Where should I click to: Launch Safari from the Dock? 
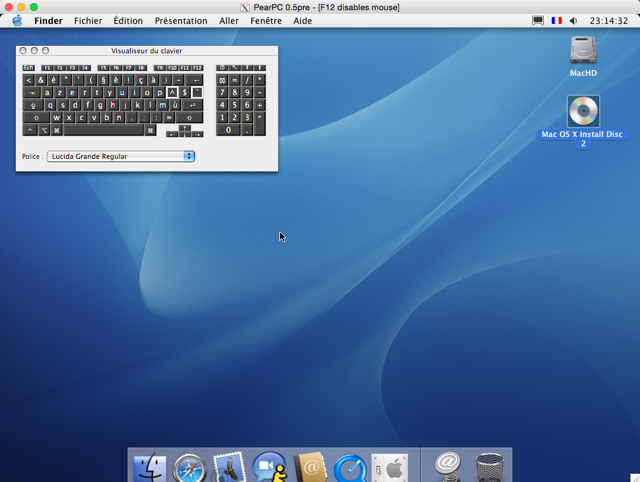coord(189,468)
